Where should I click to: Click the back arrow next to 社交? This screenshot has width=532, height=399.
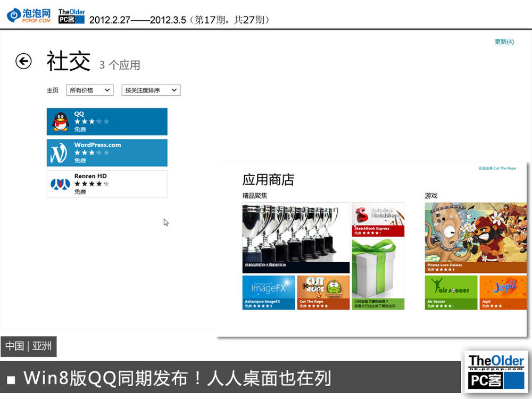[x=23, y=61]
